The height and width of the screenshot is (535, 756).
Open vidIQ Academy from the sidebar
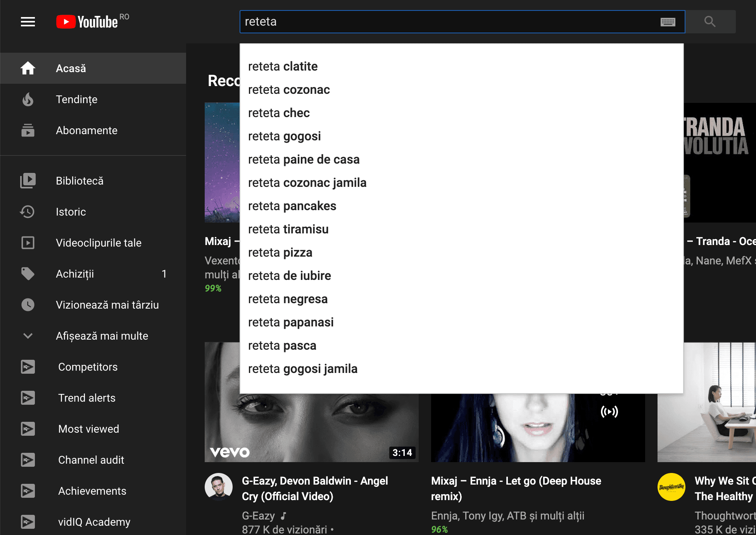pyautogui.click(x=94, y=522)
